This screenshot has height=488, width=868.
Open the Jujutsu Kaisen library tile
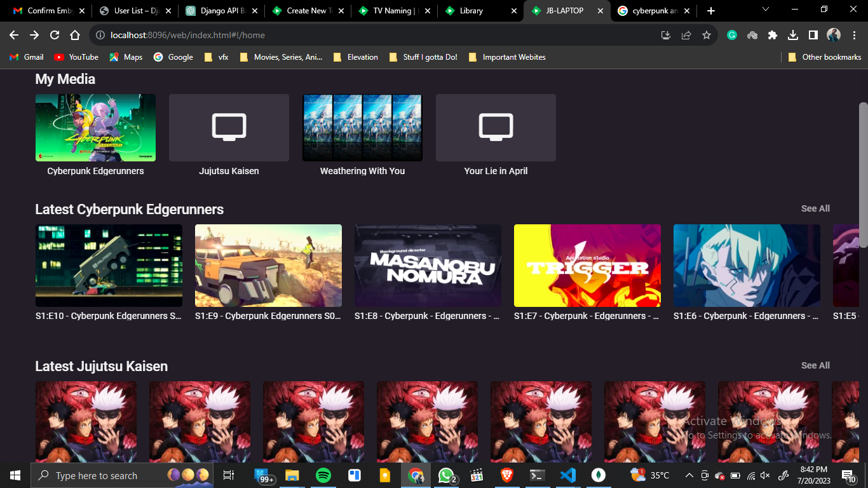pos(229,128)
